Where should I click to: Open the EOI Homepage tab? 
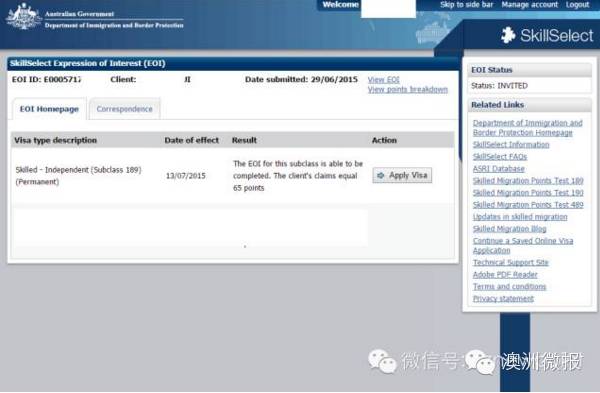(x=49, y=109)
